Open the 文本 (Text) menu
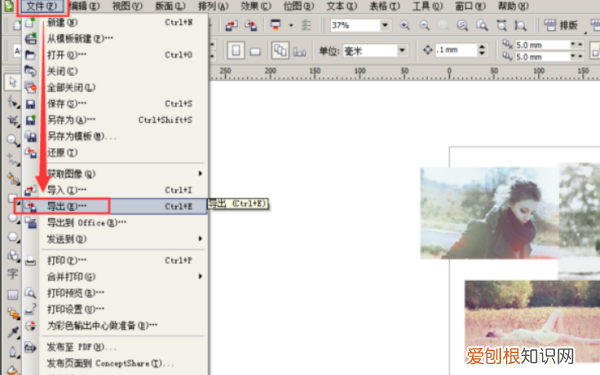600x375 pixels. 342,6
